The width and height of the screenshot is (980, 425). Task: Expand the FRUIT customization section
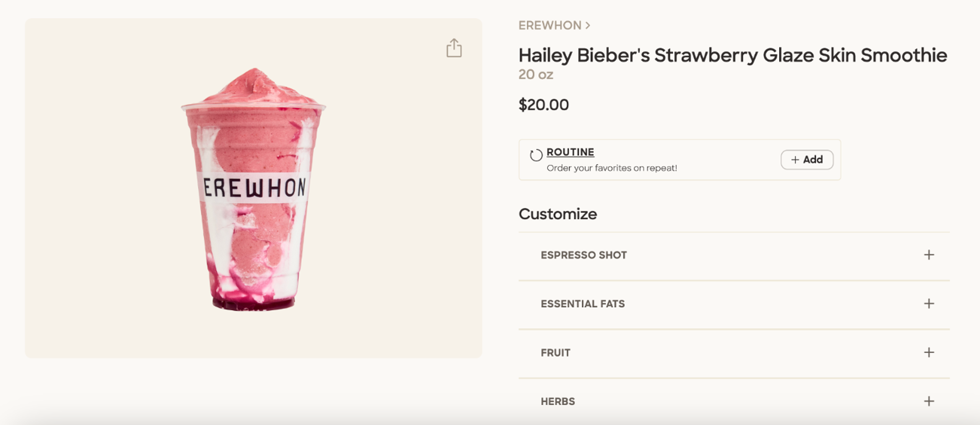(555, 352)
